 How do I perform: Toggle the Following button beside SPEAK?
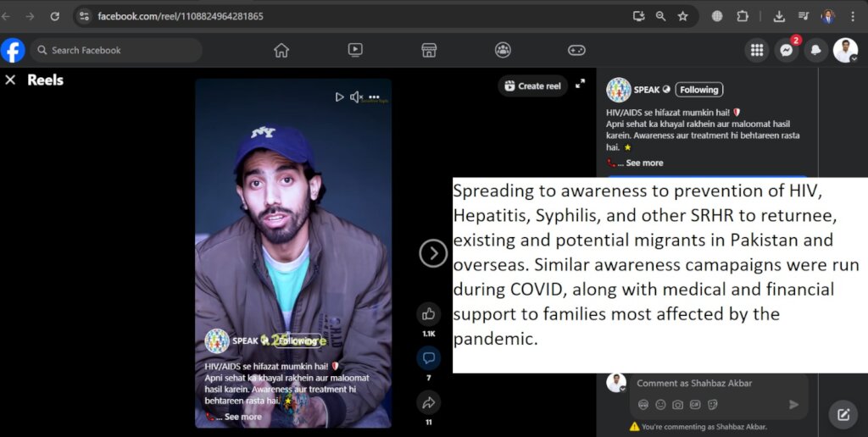pos(698,90)
